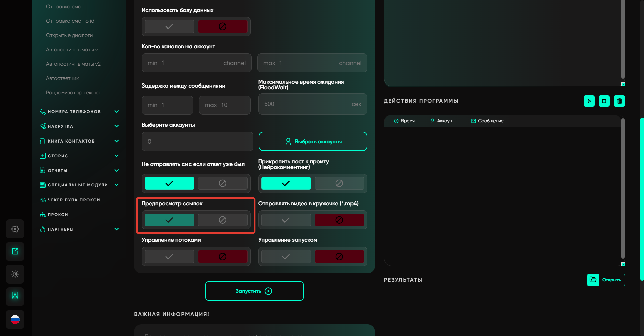Click the trash icon to clear actions

click(x=619, y=101)
